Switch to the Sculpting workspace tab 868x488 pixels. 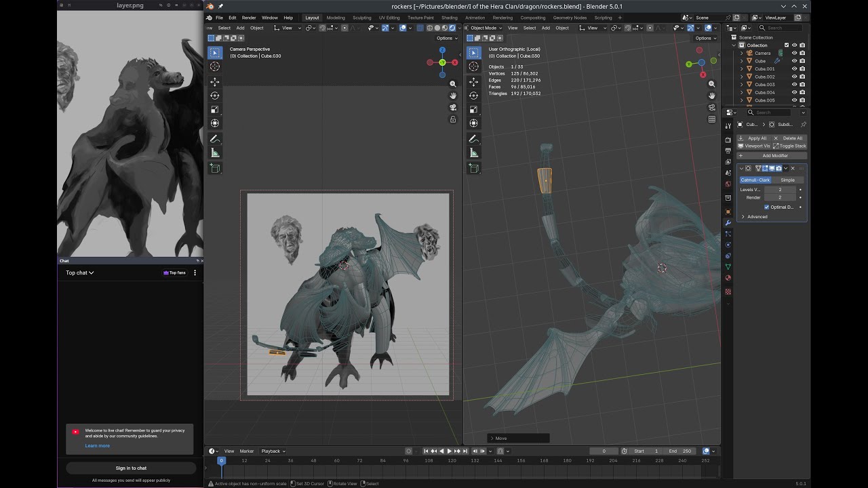(x=362, y=18)
